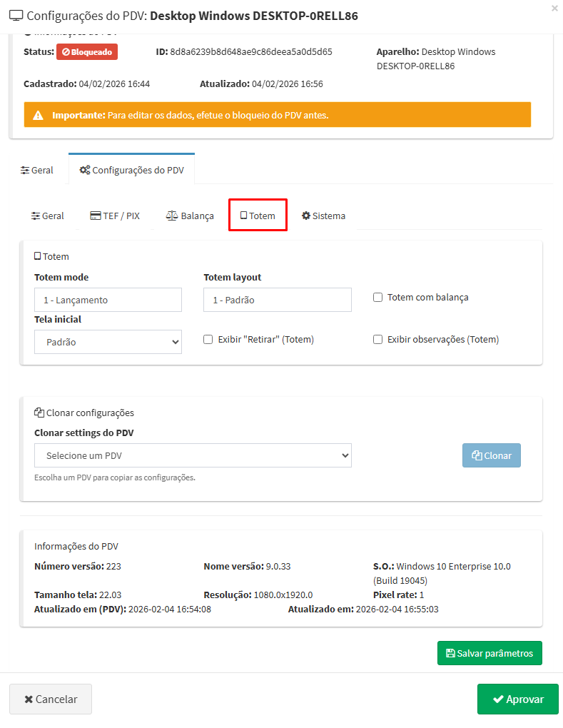
Task: Enable Totem com balança checkbox
Action: point(378,298)
